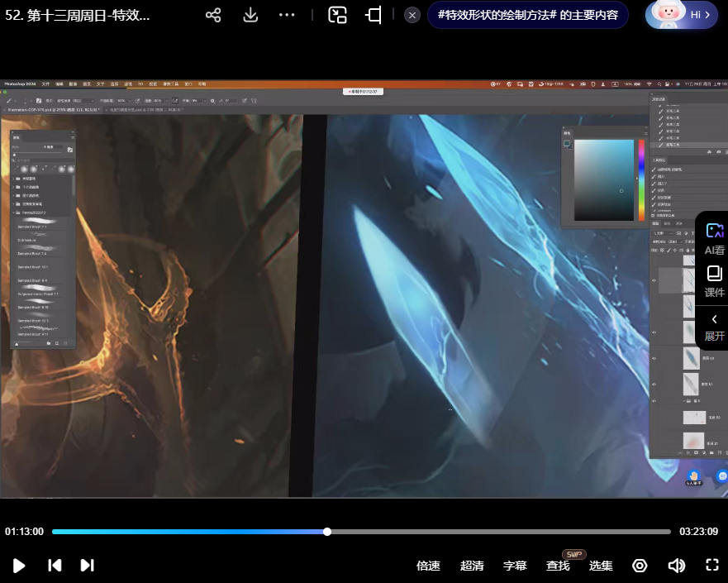728x583 pixels.
Task: Click the screenshot crop icon
Action: [374, 15]
